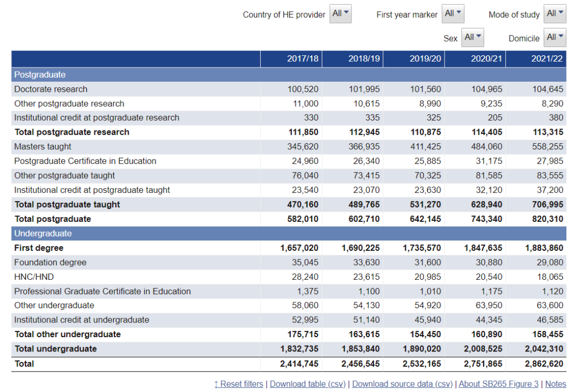The height and width of the screenshot is (392, 569).
Task: Click Download table (csv) link
Action: [308, 384]
